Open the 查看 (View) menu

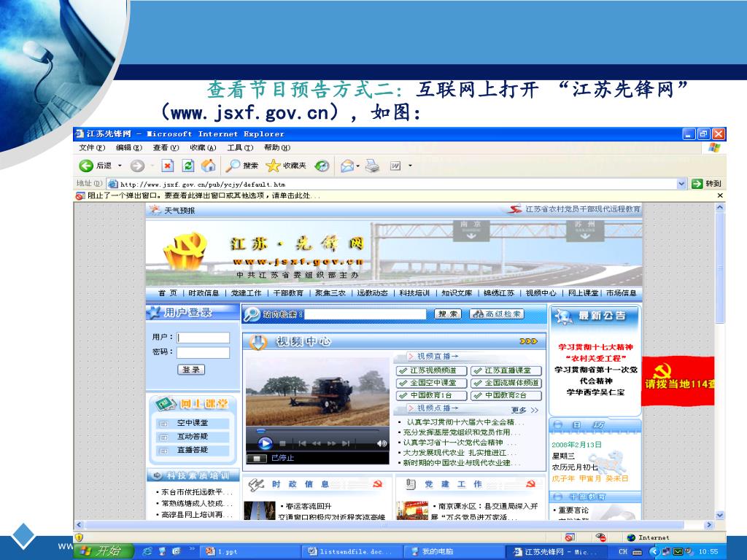click(x=166, y=147)
